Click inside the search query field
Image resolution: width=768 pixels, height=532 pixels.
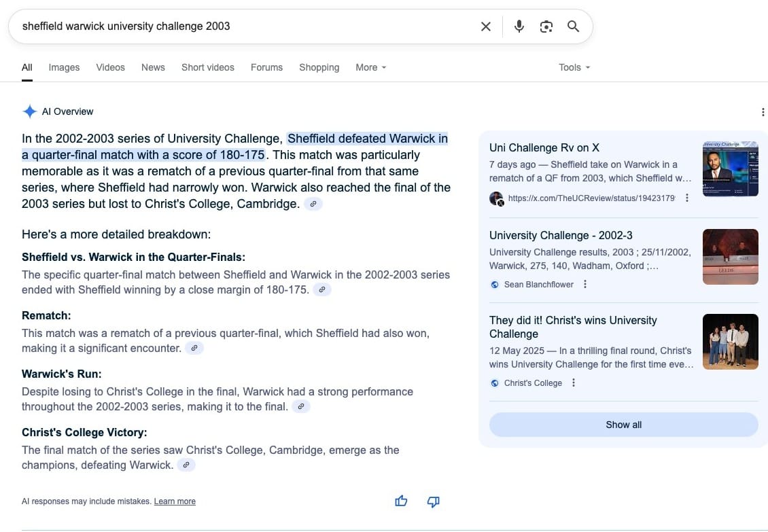tap(245, 26)
